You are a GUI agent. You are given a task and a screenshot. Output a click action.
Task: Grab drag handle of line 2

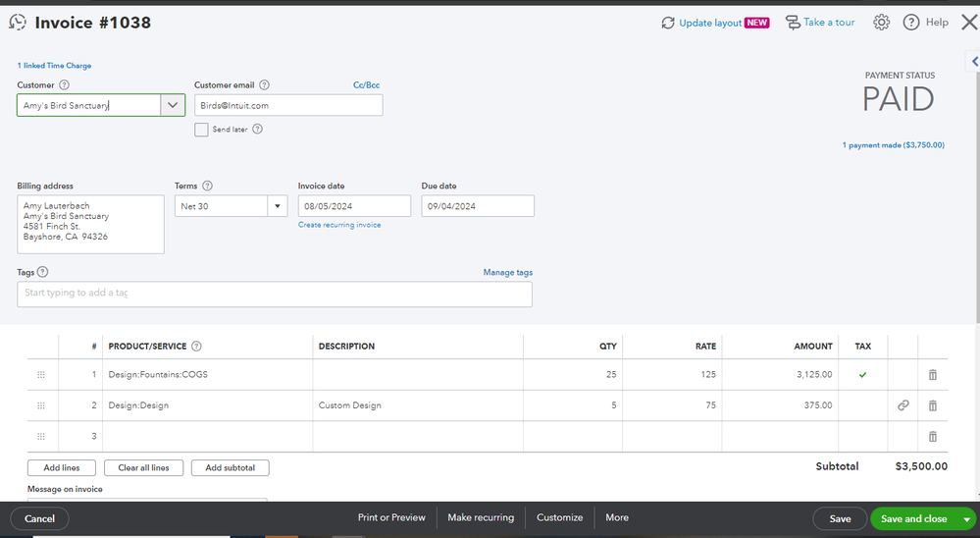point(41,405)
